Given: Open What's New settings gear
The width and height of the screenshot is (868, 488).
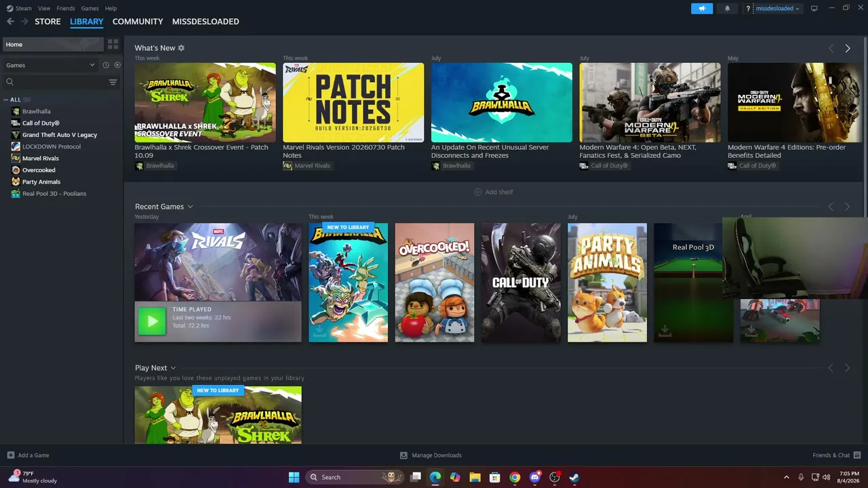Looking at the screenshot, I should [181, 48].
